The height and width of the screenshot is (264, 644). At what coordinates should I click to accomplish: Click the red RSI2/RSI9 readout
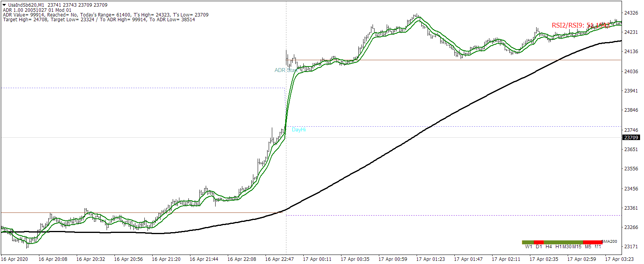[x=580, y=25]
